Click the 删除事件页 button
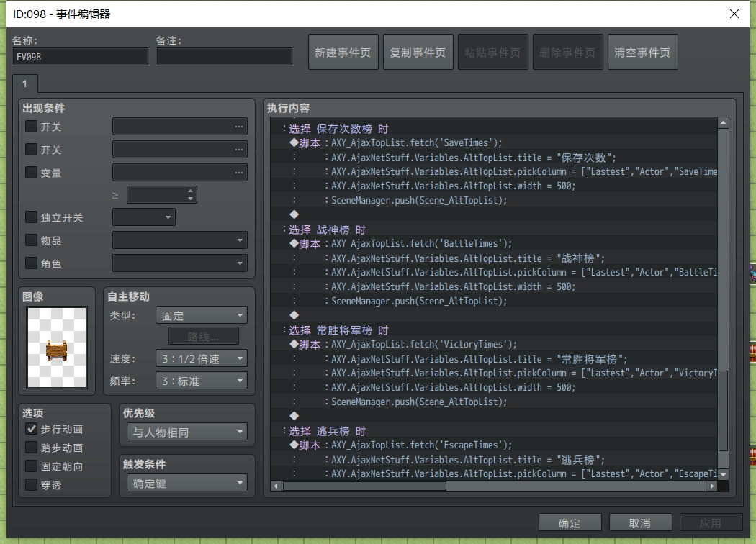This screenshot has width=756, height=544. pyautogui.click(x=568, y=52)
